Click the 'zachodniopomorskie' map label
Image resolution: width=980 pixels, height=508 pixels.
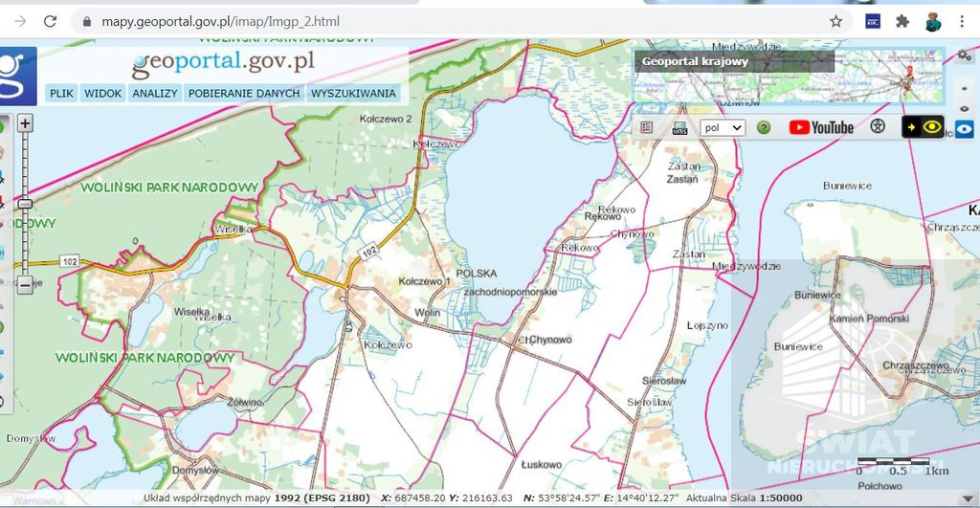pos(510,292)
